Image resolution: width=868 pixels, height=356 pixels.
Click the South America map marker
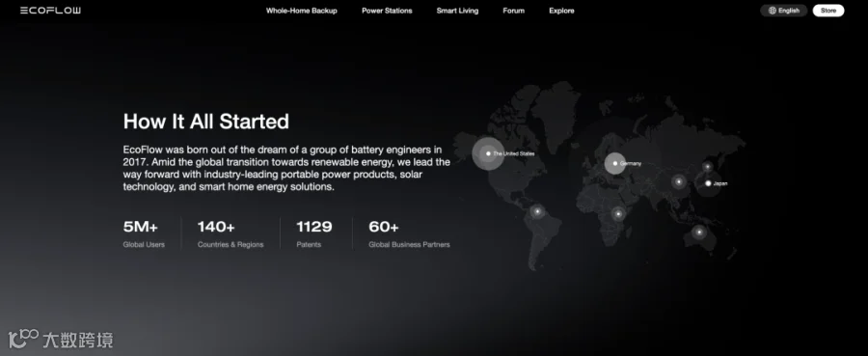tap(536, 211)
